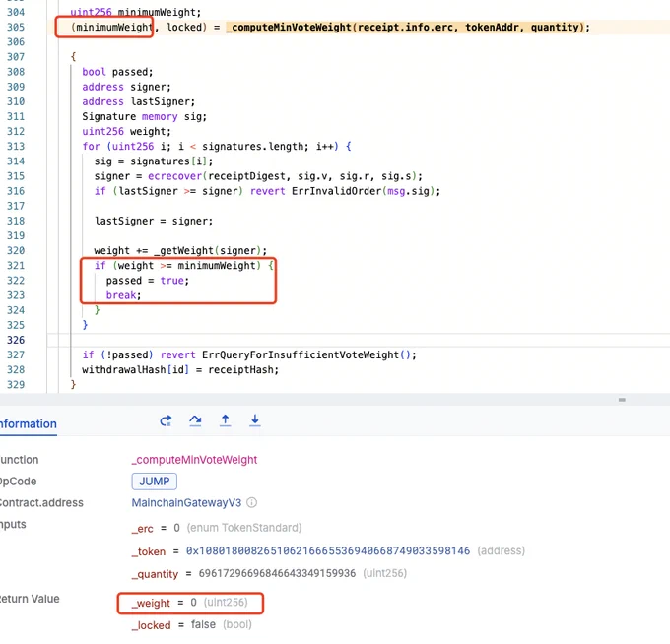Click the 'Return Value' field label
Screen dimensions: 670x644
point(30,599)
